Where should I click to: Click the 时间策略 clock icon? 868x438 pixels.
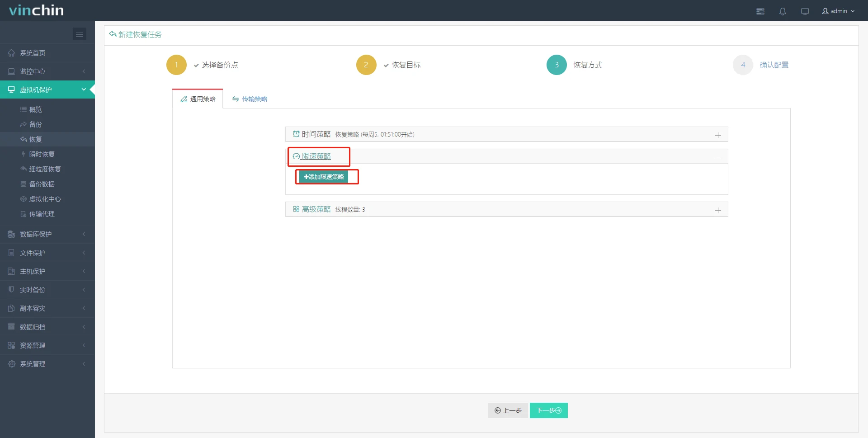(x=296, y=134)
